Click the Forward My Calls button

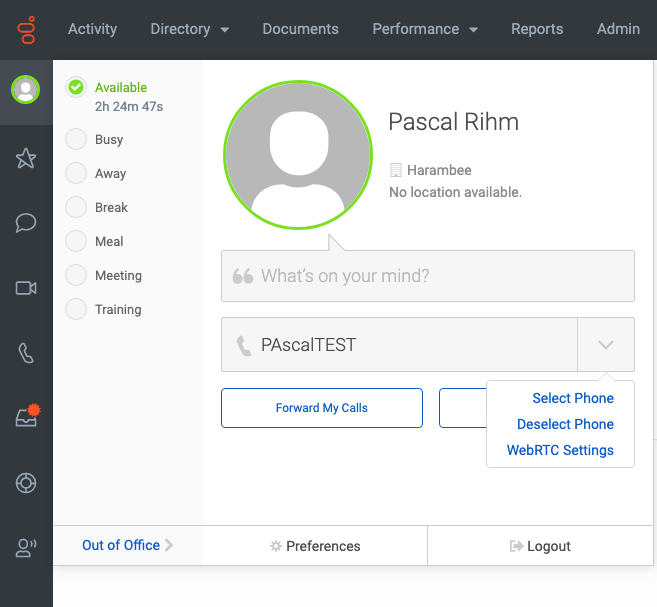322,408
